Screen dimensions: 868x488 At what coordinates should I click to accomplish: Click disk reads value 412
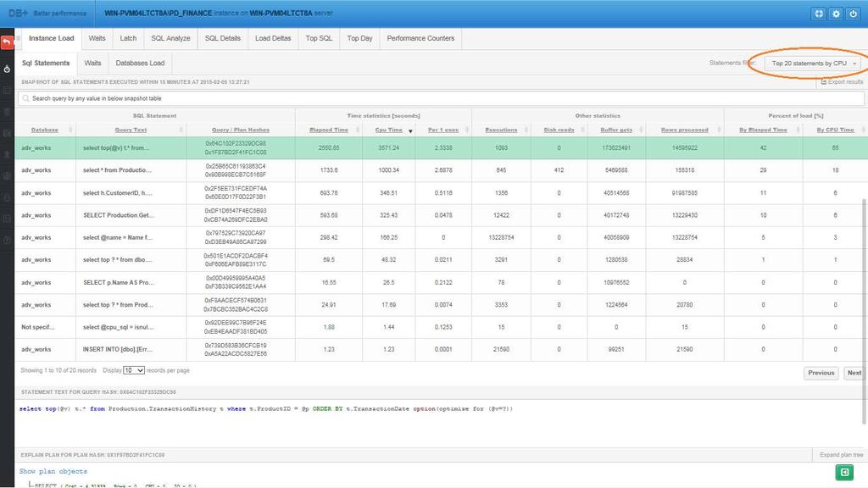point(559,169)
